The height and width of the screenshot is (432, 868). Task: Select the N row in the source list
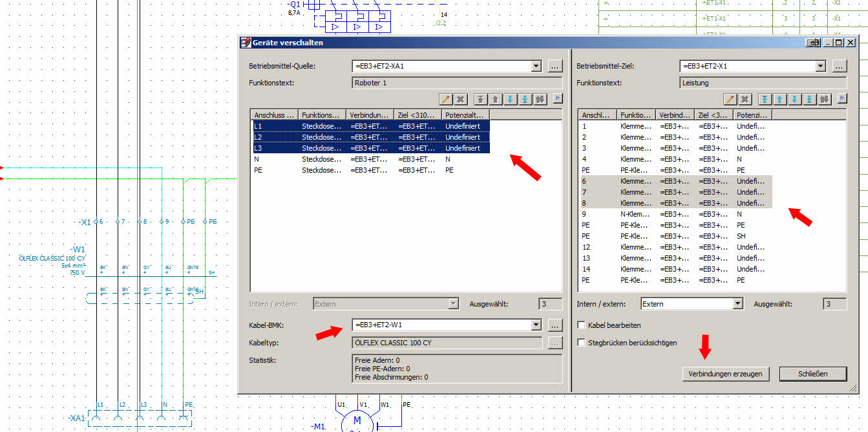[370, 159]
